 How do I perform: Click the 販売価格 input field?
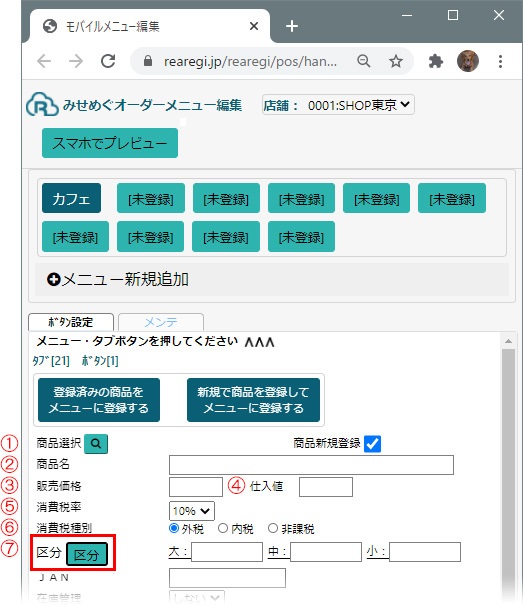[x=196, y=487]
